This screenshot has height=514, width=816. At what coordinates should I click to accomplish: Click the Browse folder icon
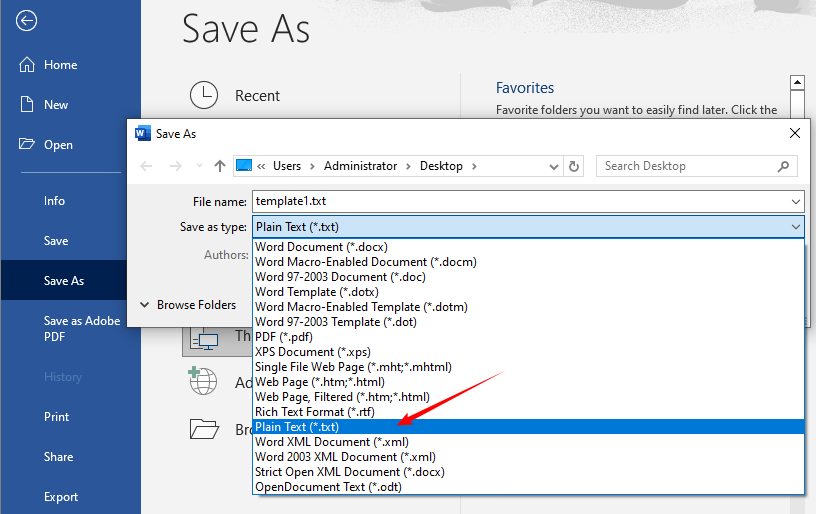204,429
